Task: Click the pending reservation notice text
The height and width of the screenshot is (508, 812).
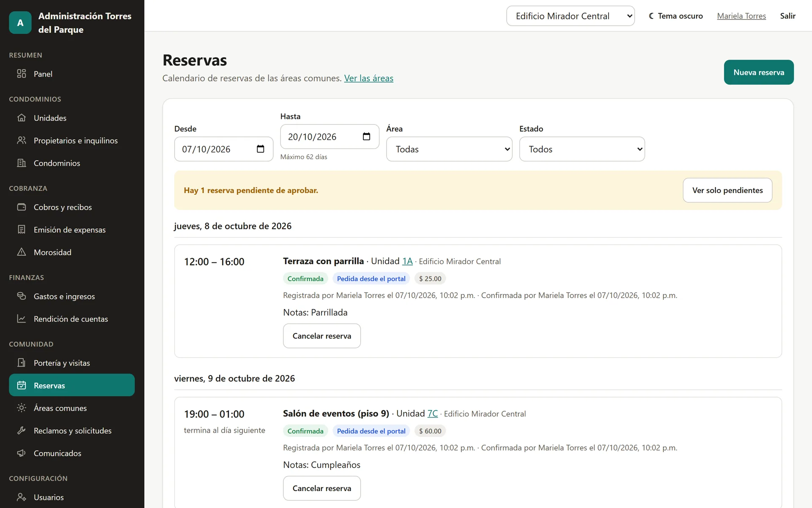Action: 251,190
